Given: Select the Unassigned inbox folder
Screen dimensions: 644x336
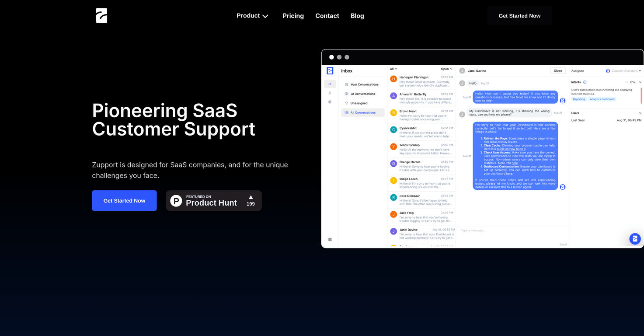Looking at the screenshot, I should (x=359, y=103).
